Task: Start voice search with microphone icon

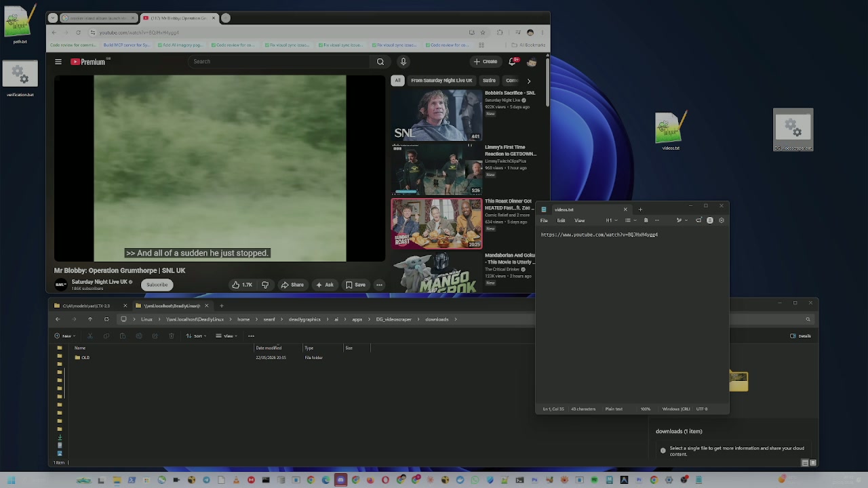Action: pos(403,62)
